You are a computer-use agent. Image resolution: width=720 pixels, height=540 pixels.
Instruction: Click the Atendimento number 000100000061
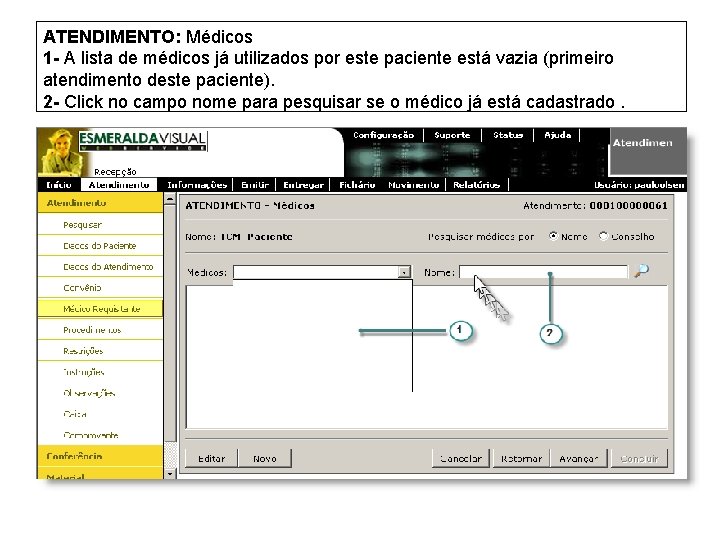coord(628,206)
